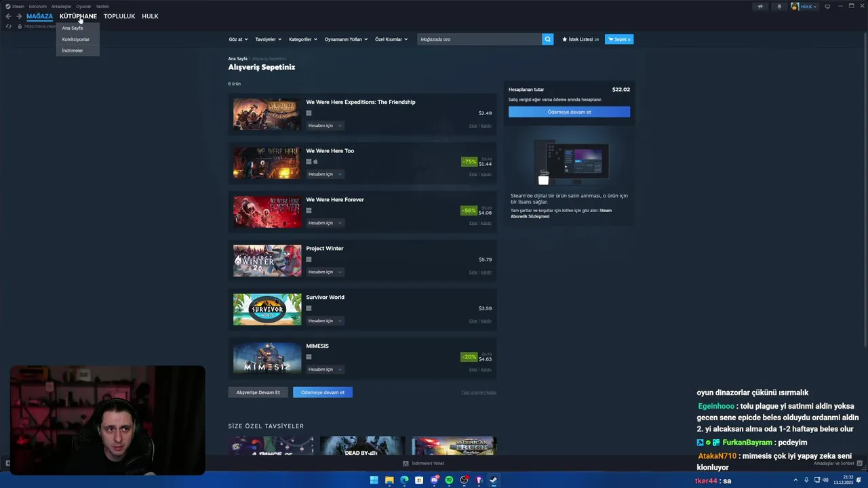Expand the HULK account dropdown
The height and width of the screenshot is (488, 868).
click(x=808, y=6)
